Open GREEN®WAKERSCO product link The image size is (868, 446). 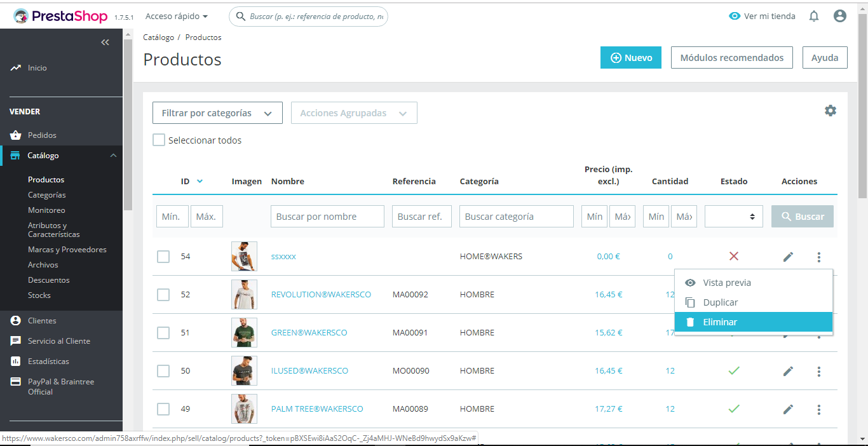(309, 333)
